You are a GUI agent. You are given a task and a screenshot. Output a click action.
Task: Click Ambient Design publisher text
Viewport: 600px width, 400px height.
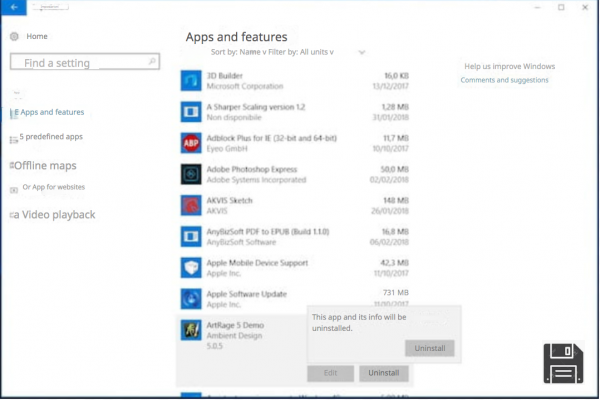click(x=234, y=336)
